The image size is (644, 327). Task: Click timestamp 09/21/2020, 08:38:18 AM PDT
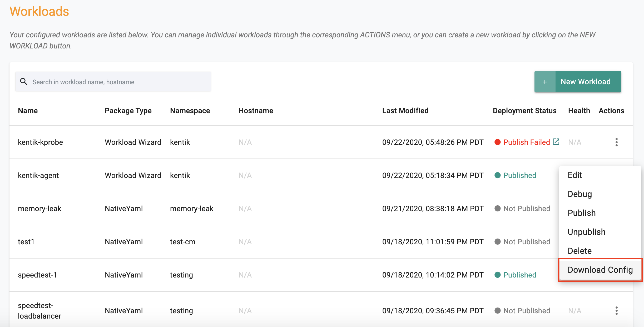pos(433,209)
